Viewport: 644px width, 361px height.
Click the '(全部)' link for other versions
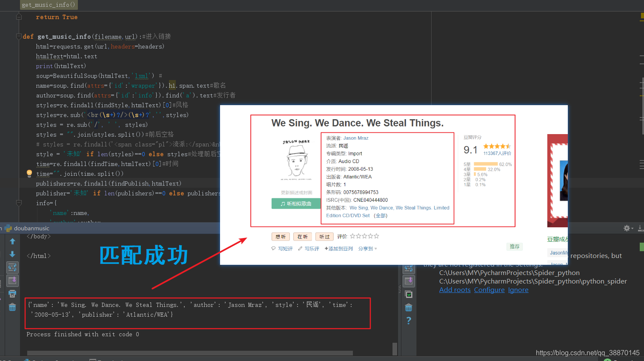point(381,215)
